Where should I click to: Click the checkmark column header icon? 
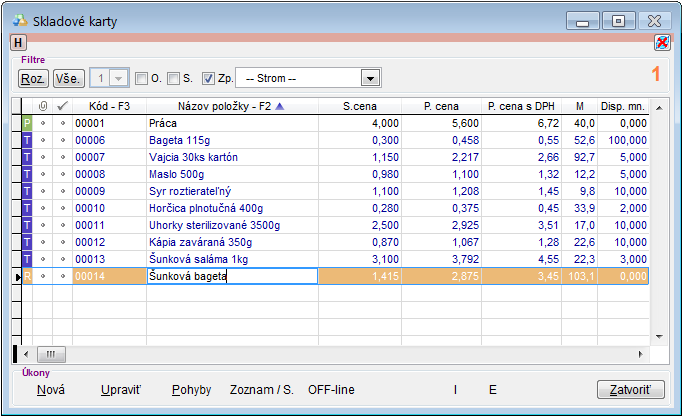click(62, 106)
